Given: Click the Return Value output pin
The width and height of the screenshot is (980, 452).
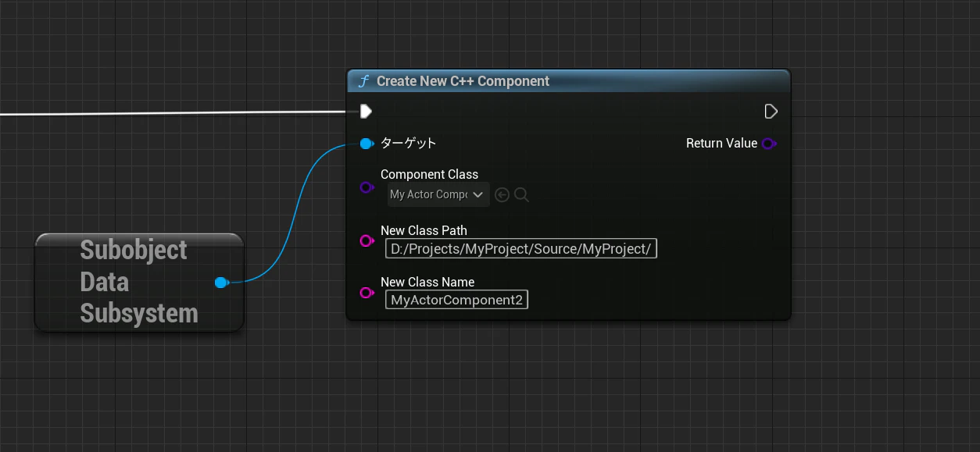Looking at the screenshot, I should coord(769,144).
